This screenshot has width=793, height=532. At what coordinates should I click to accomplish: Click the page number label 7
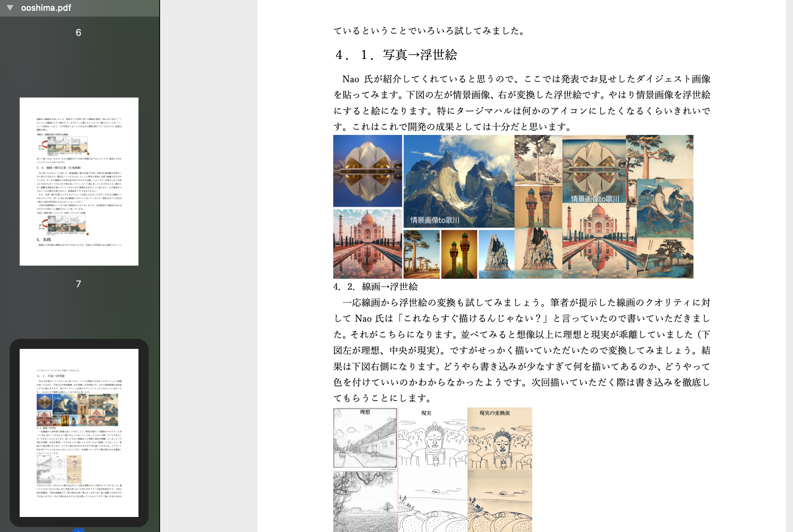point(78,284)
